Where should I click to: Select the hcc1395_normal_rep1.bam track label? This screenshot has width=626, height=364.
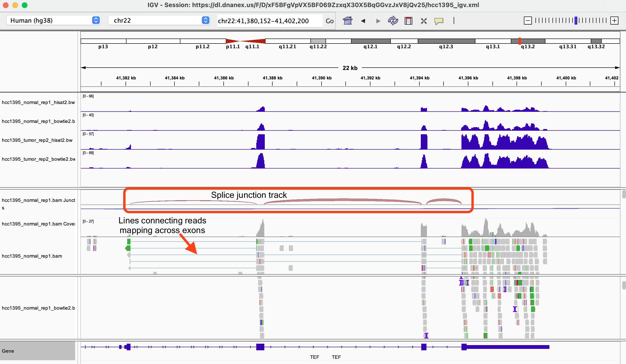[x=32, y=256]
